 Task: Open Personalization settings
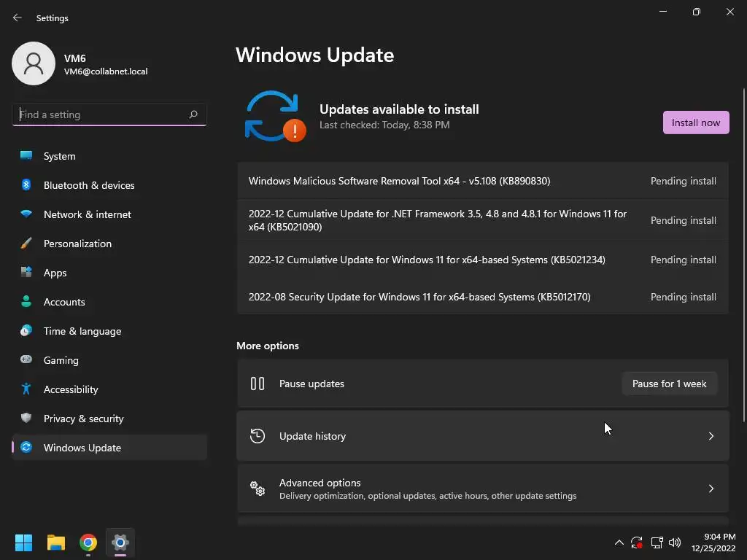coord(109,244)
